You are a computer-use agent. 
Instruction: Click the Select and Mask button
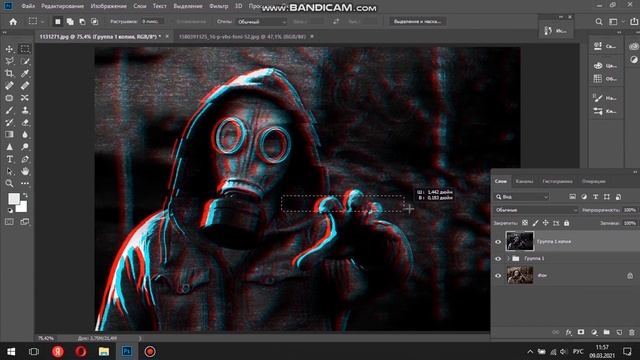tap(417, 22)
